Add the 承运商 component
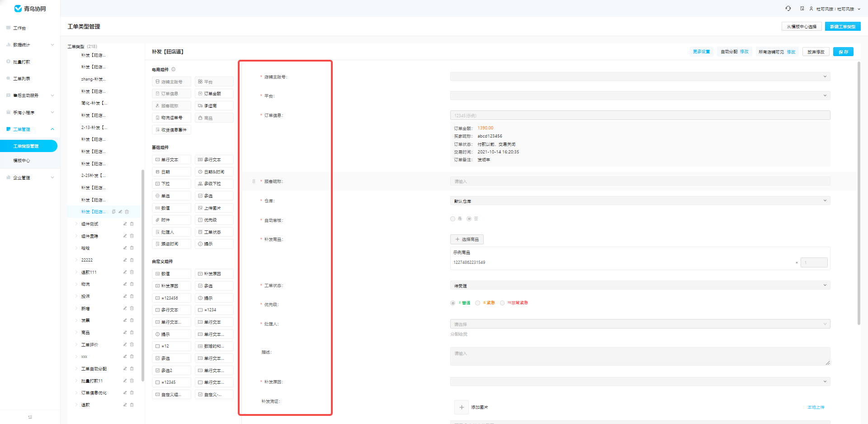 [x=214, y=106]
